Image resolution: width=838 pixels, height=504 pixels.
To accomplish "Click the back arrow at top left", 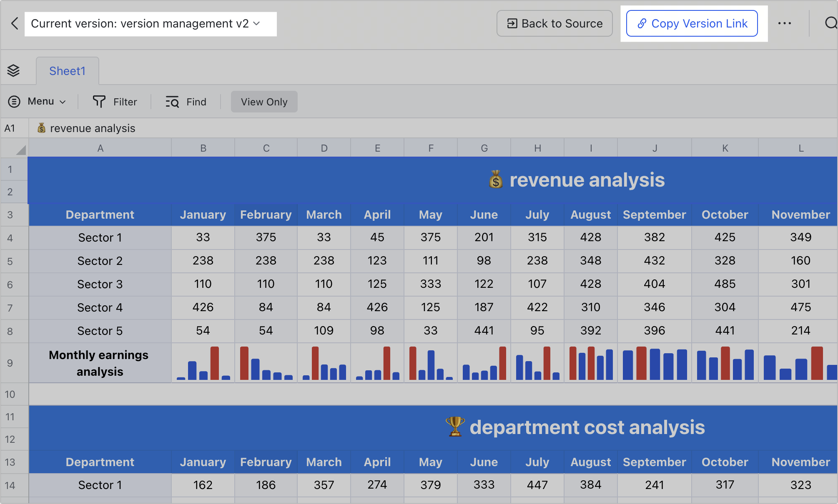I will click(x=15, y=23).
